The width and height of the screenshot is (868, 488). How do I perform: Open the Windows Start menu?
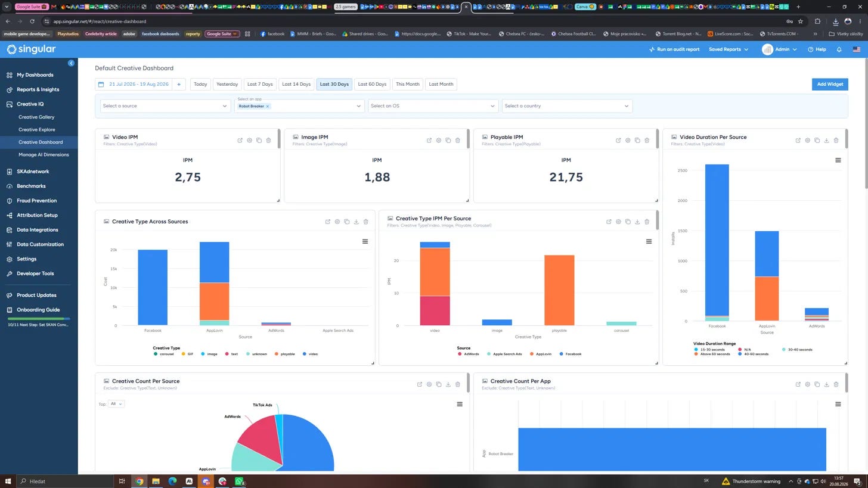8,481
